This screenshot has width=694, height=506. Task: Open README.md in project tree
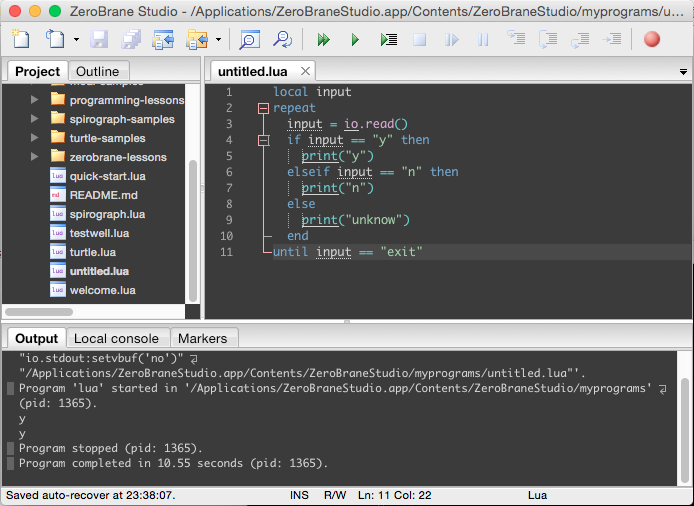pyautogui.click(x=104, y=195)
